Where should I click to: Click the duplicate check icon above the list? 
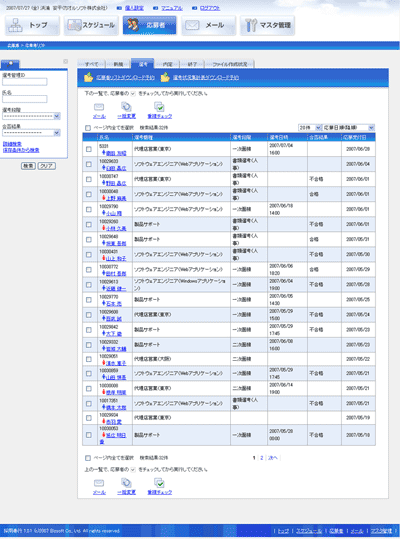tap(159, 107)
